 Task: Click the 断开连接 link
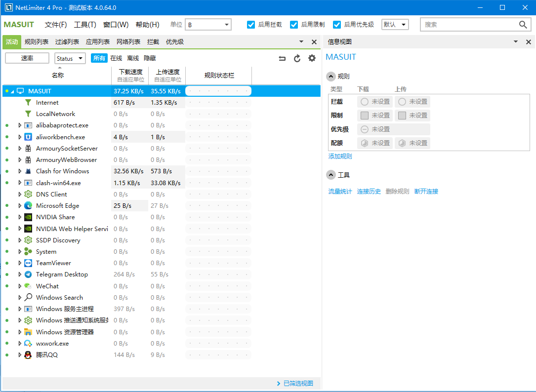(426, 192)
